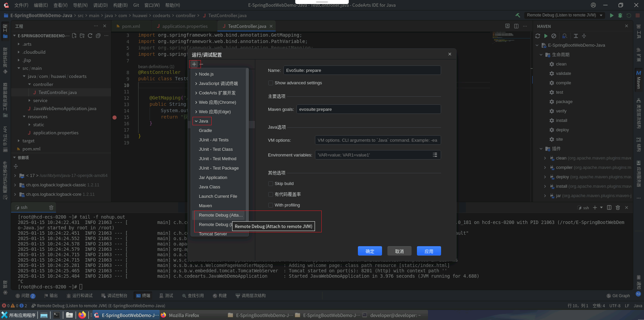Expand the service folder

(30, 101)
